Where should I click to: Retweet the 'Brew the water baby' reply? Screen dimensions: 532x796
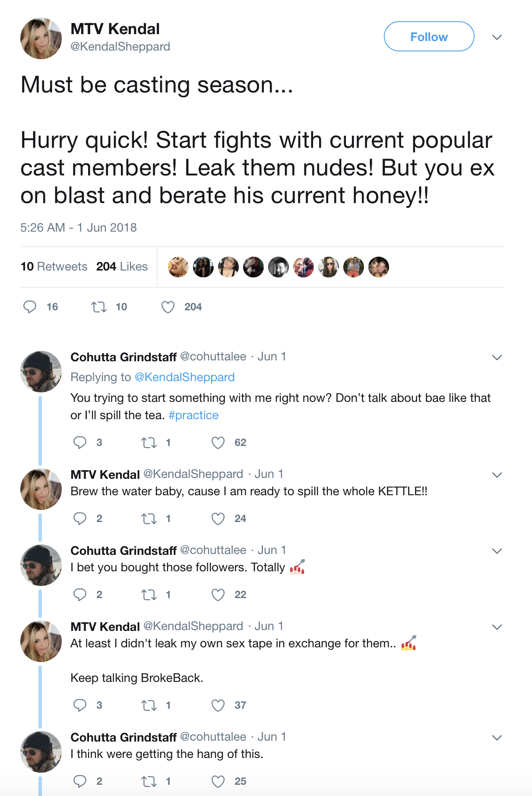pos(149,519)
